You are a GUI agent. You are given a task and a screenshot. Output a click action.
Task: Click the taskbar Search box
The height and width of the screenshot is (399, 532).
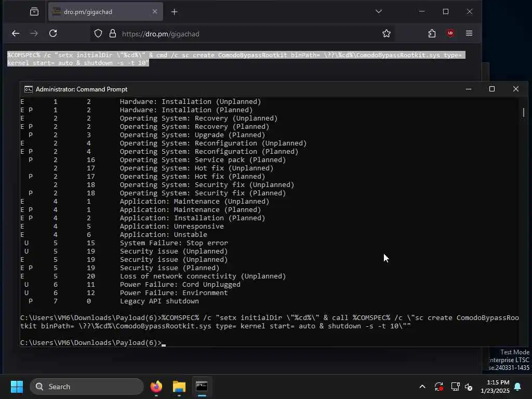coord(87,387)
